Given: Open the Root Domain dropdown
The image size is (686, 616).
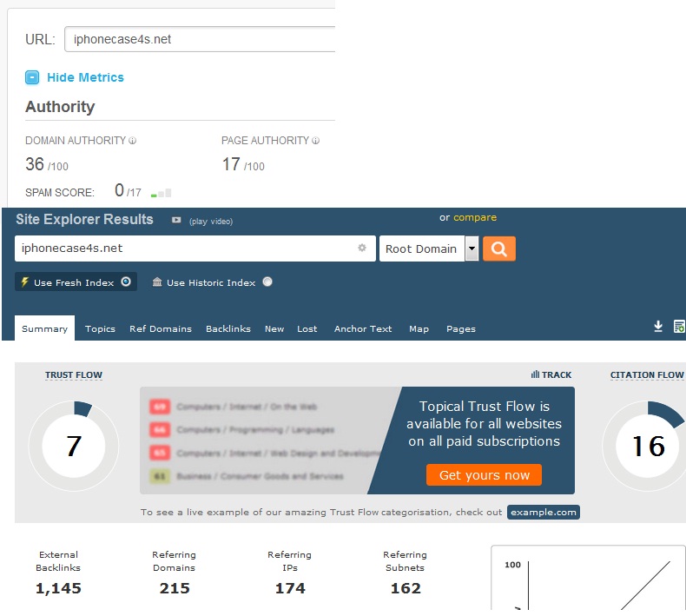Looking at the screenshot, I should [429, 248].
